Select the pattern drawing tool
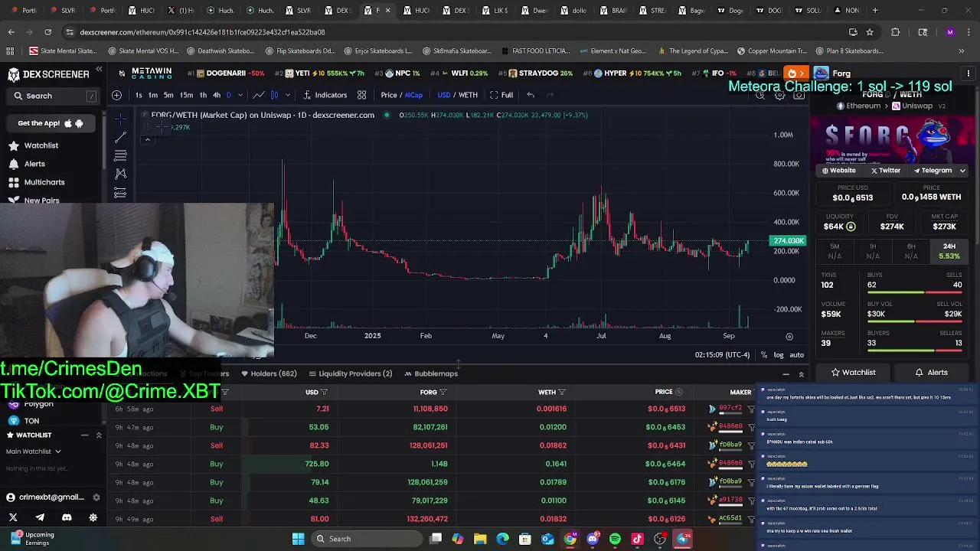Image resolution: width=980 pixels, height=551 pixels. pos(120,174)
